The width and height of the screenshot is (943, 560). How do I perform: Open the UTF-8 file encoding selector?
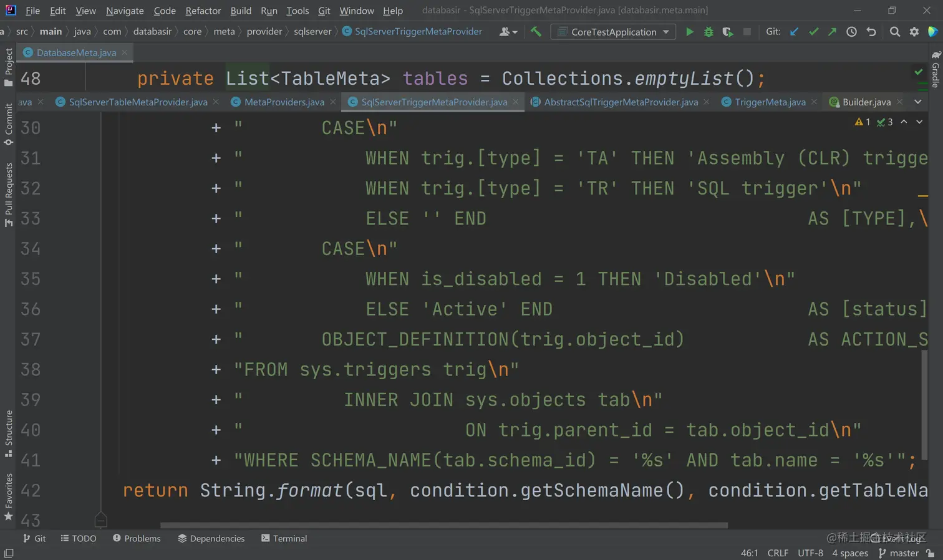(810, 553)
